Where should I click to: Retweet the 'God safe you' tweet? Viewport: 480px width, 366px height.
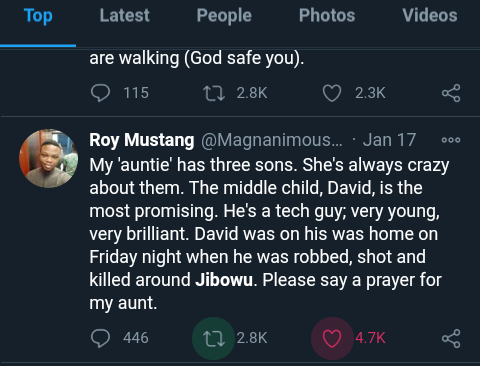pos(214,93)
